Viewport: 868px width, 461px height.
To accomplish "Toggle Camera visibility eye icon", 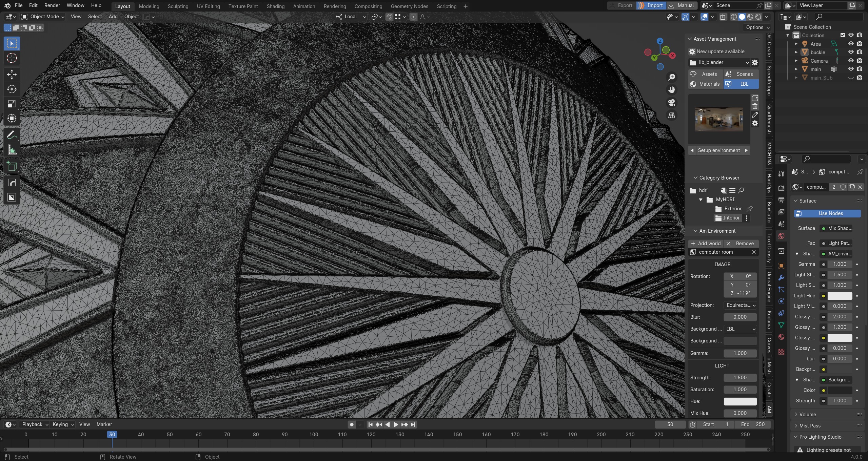I will (x=851, y=61).
